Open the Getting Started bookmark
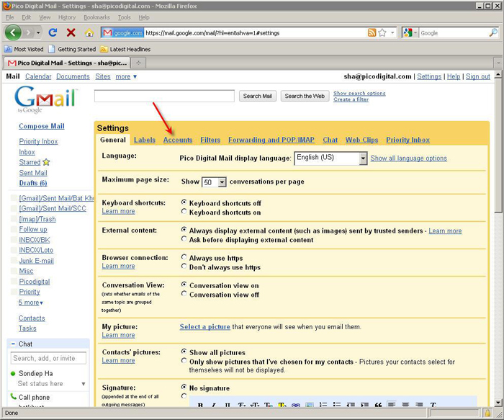This screenshot has width=504, height=420. pyautogui.click(x=72, y=49)
